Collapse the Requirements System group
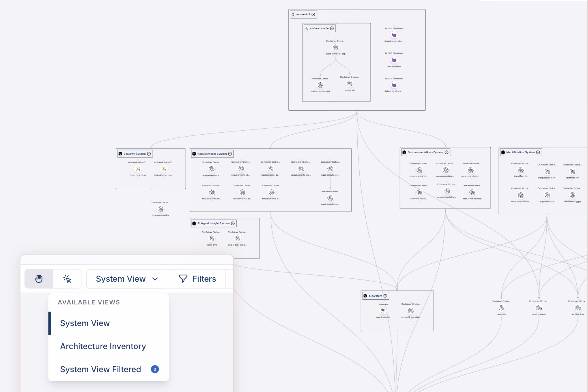 [230, 154]
